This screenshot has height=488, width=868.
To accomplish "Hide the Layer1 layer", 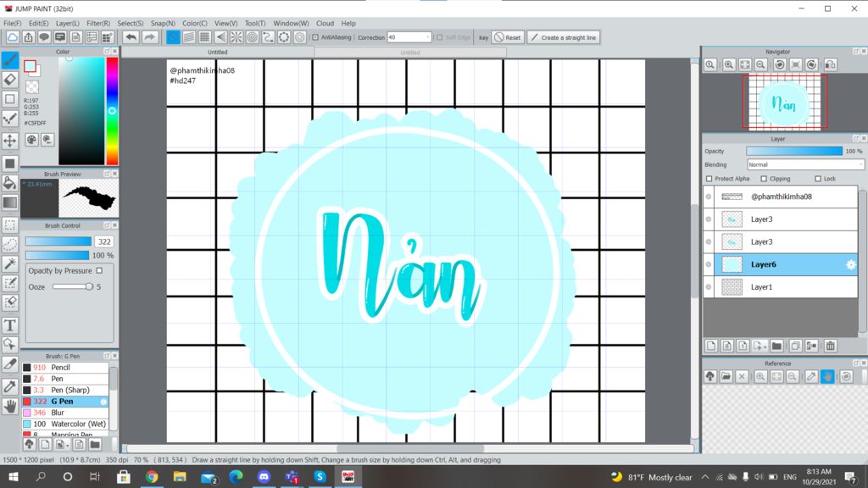I will pos(709,287).
